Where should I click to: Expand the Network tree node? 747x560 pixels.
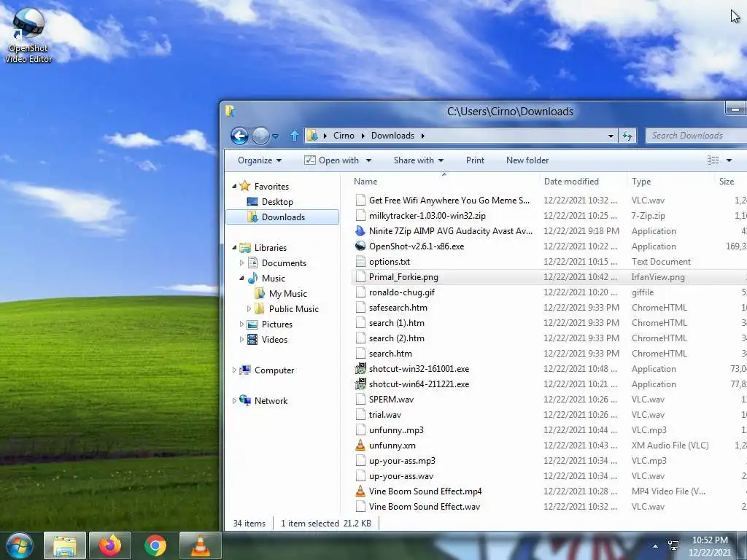pos(234,401)
